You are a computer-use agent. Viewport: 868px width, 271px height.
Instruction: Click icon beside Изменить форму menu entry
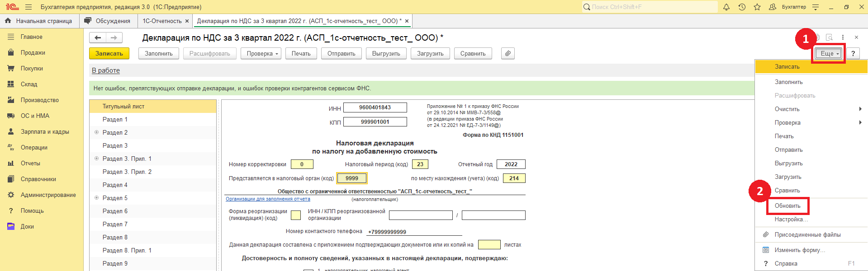(766, 250)
